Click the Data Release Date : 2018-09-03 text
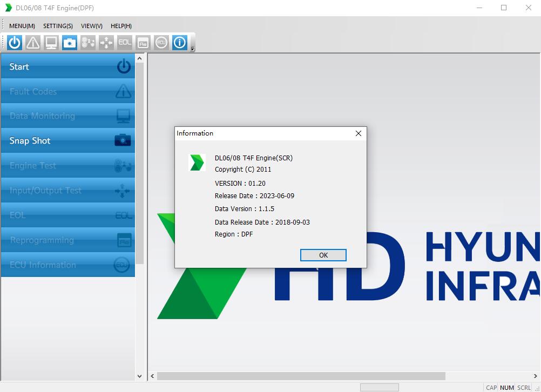Image resolution: width=541 pixels, height=392 pixels. click(x=262, y=222)
